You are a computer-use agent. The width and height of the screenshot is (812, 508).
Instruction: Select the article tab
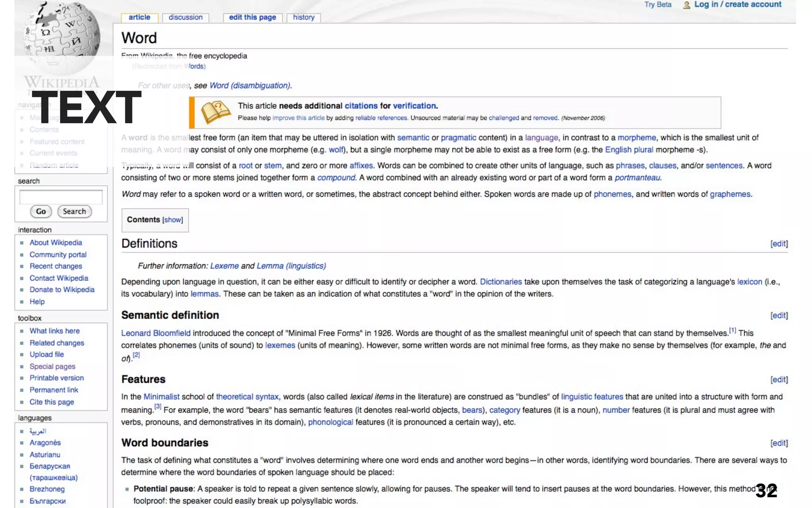coord(139,17)
